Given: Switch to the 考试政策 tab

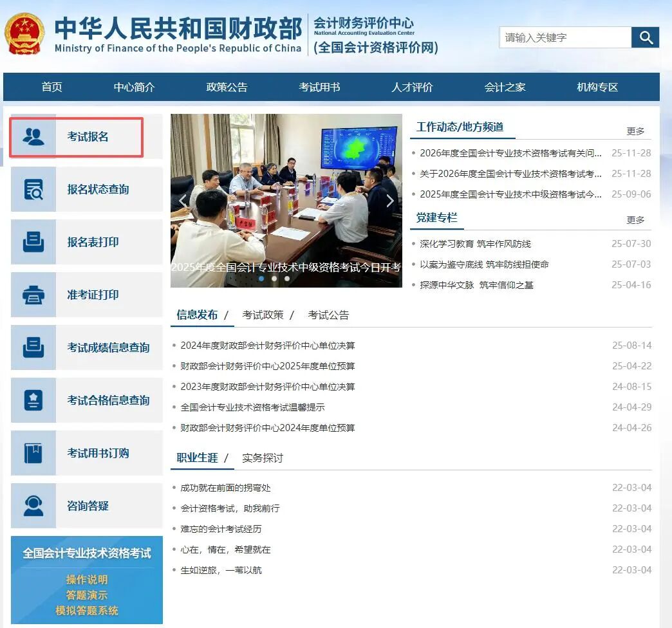Looking at the screenshot, I should (263, 315).
